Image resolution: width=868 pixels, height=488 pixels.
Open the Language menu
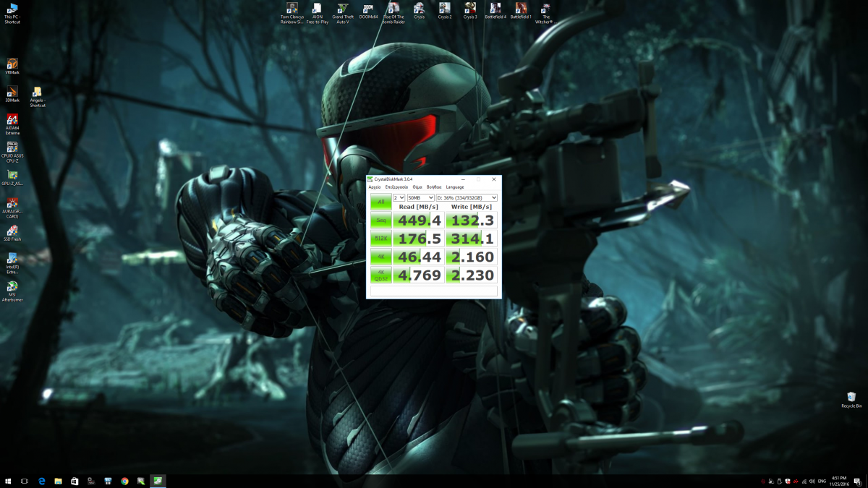point(455,187)
